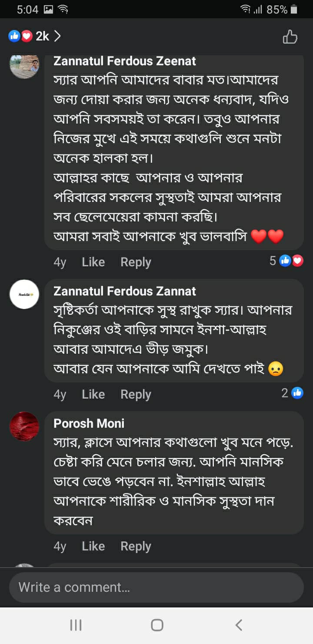
Task: Open Zannatul Ferdous Zeenat's profile picture
Action: (x=24, y=65)
